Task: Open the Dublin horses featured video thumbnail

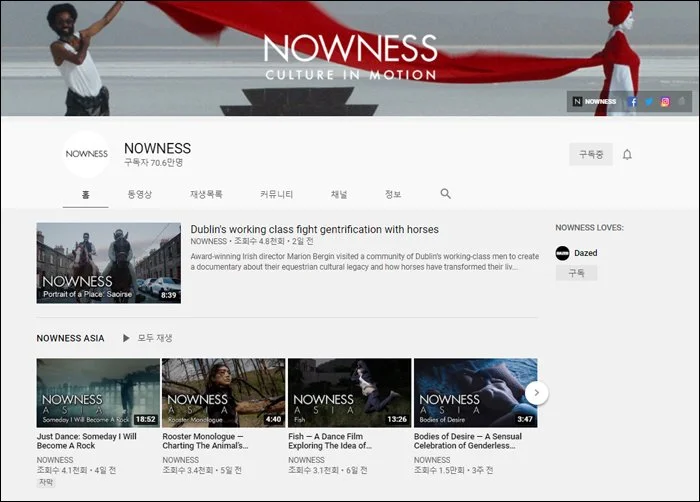Action: click(x=109, y=263)
